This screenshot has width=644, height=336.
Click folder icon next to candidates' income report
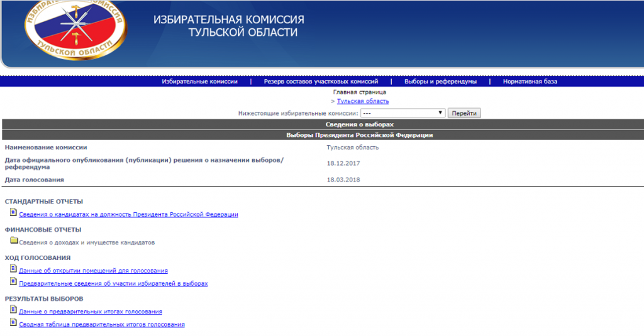(14, 241)
